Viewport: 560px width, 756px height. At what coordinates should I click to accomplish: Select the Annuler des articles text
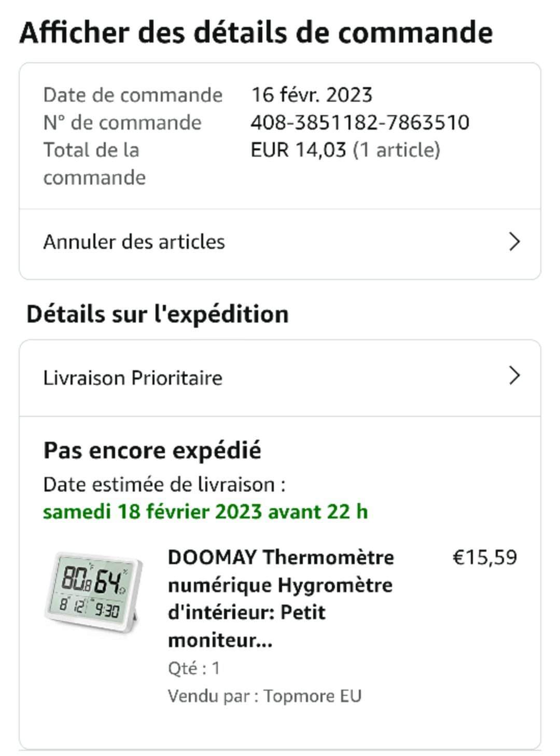point(134,242)
